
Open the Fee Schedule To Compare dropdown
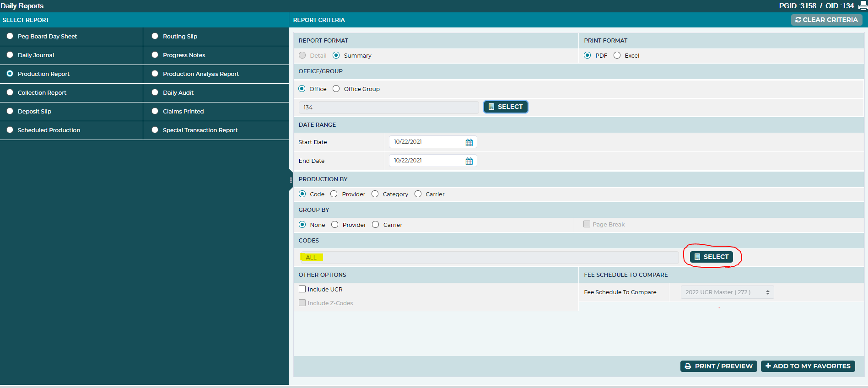(727, 292)
